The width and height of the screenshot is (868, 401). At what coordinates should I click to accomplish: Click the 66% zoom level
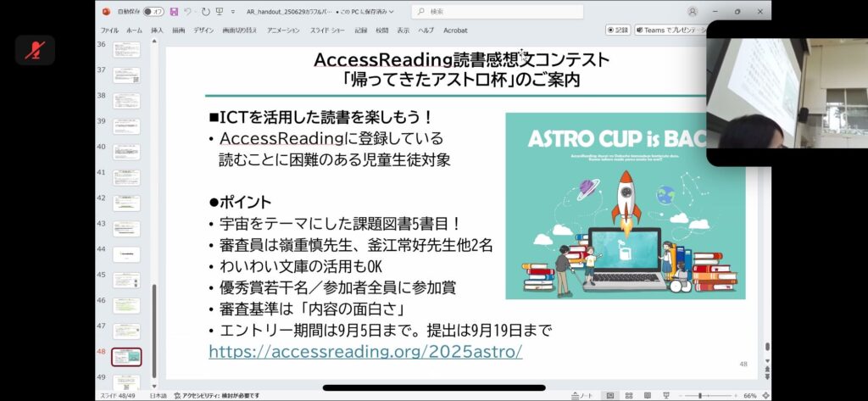pos(750,395)
